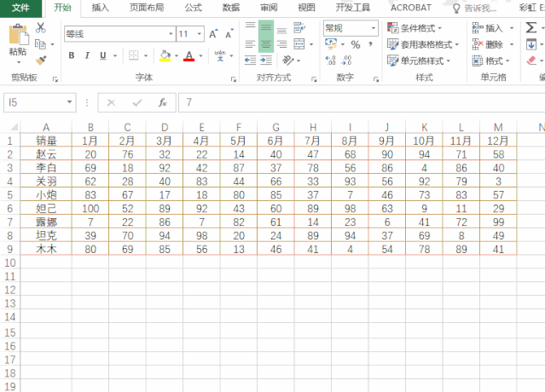Decrease decimal places
Screen dimensions: 545x392
(346, 61)
